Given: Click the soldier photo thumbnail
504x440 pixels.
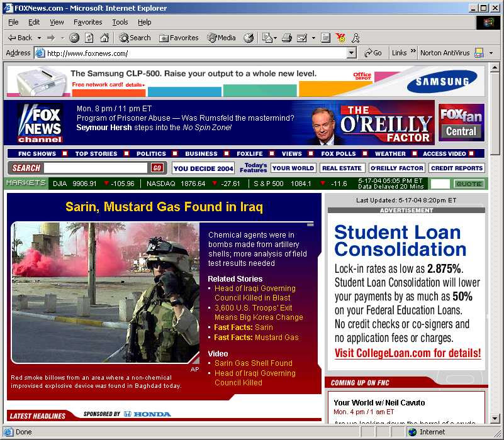Looking at the screenshot, I should 105,292.
